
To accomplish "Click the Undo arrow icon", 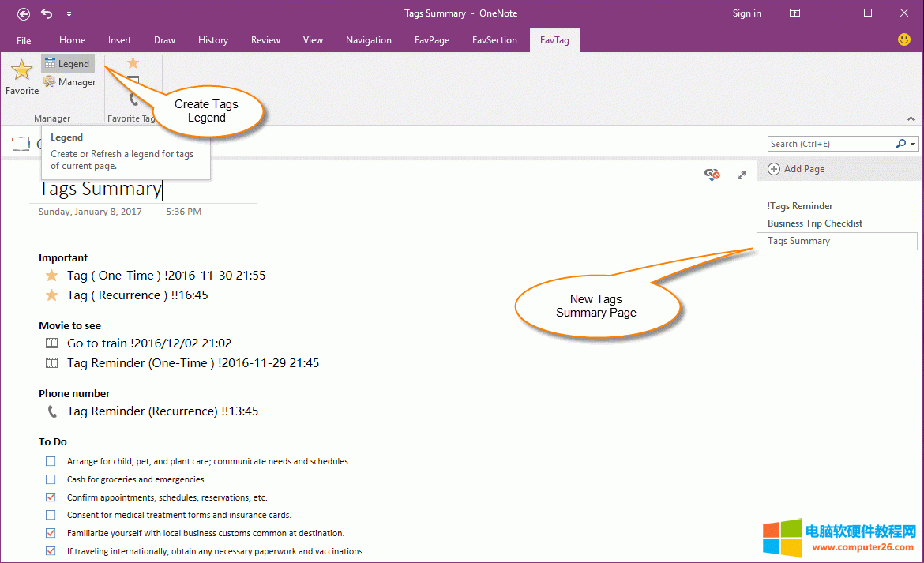I will pos(47,13).
